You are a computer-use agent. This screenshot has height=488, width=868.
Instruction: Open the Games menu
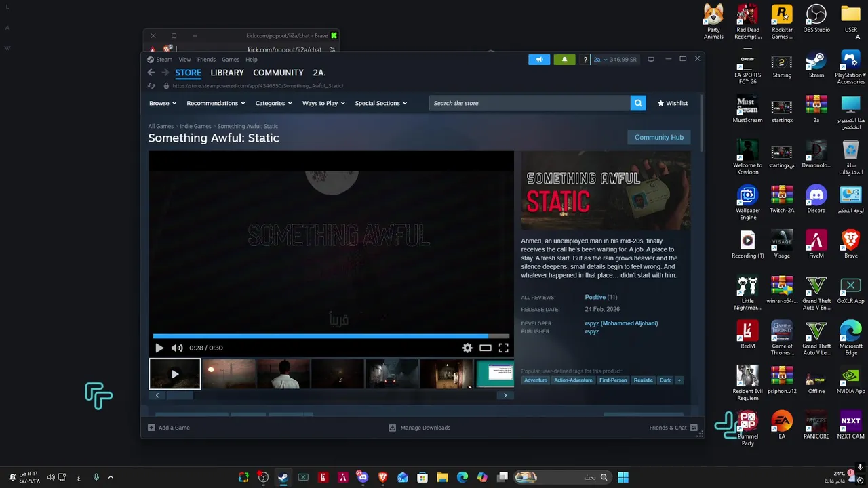231,60
